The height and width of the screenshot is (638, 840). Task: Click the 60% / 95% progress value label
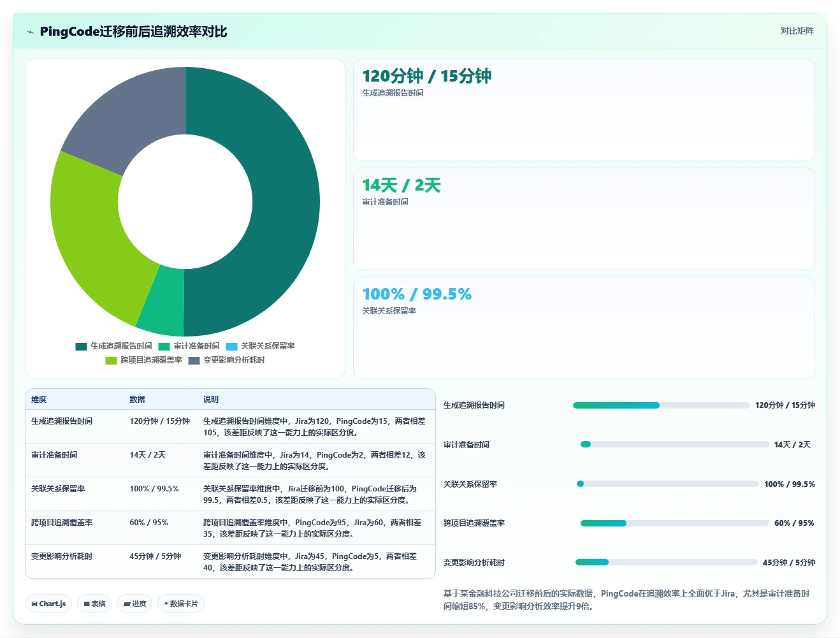coord(794,523)
